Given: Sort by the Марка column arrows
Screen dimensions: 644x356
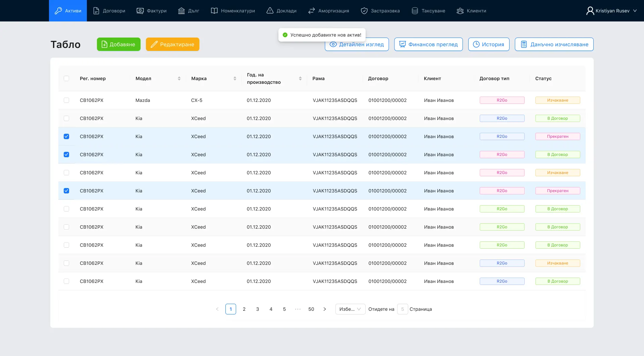Looking at the screenshot, I should pyautogui.click(x=235, y=78).
